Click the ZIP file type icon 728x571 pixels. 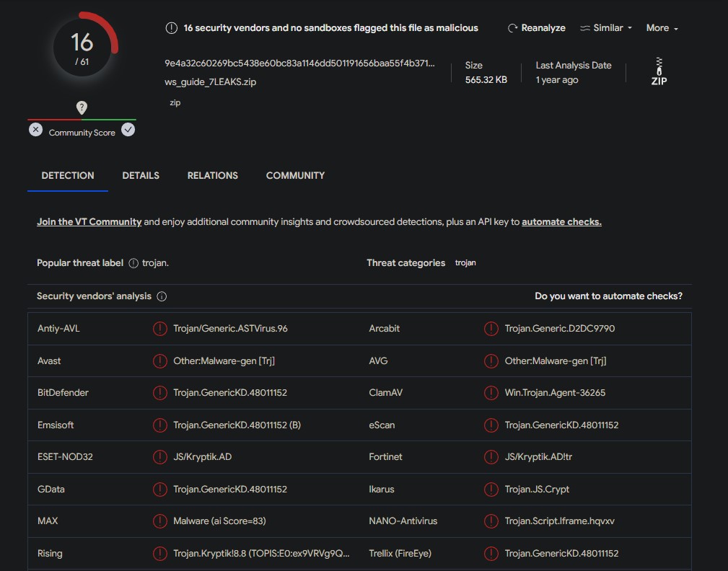coord(659,71)
